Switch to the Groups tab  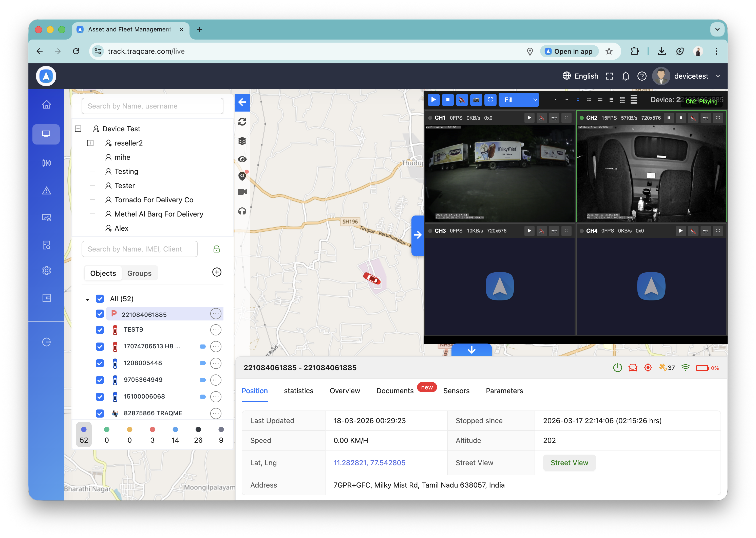(139, 273)
